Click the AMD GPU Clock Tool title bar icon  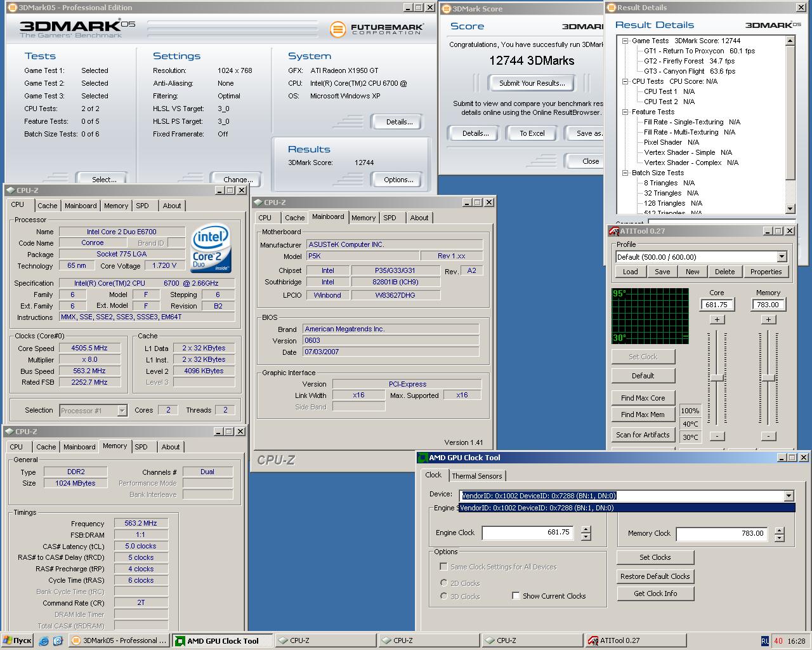pos(422,458)
